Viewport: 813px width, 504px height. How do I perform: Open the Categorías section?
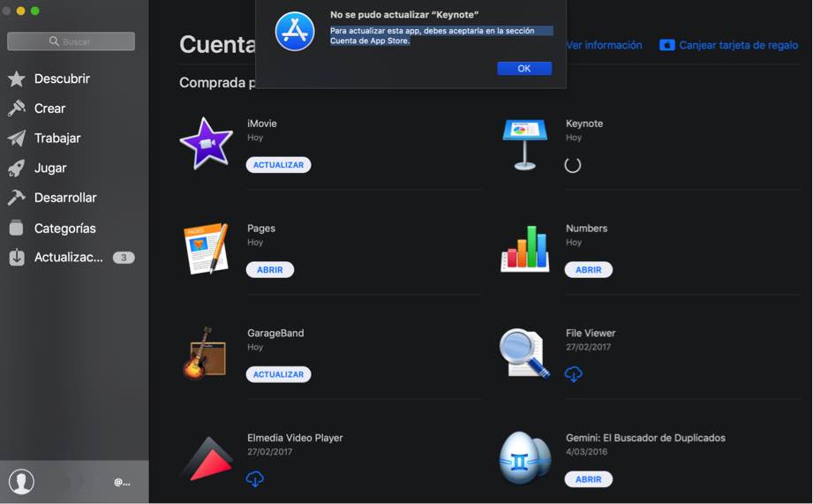pyautogui.click(x=64, y=228)
